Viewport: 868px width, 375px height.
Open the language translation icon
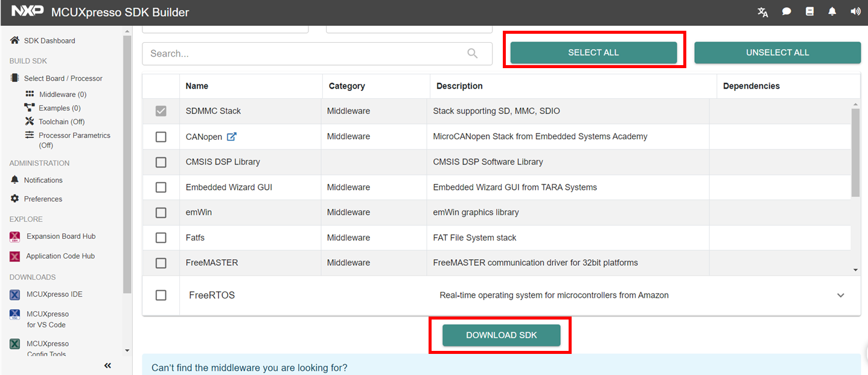[x=763, y=12]
